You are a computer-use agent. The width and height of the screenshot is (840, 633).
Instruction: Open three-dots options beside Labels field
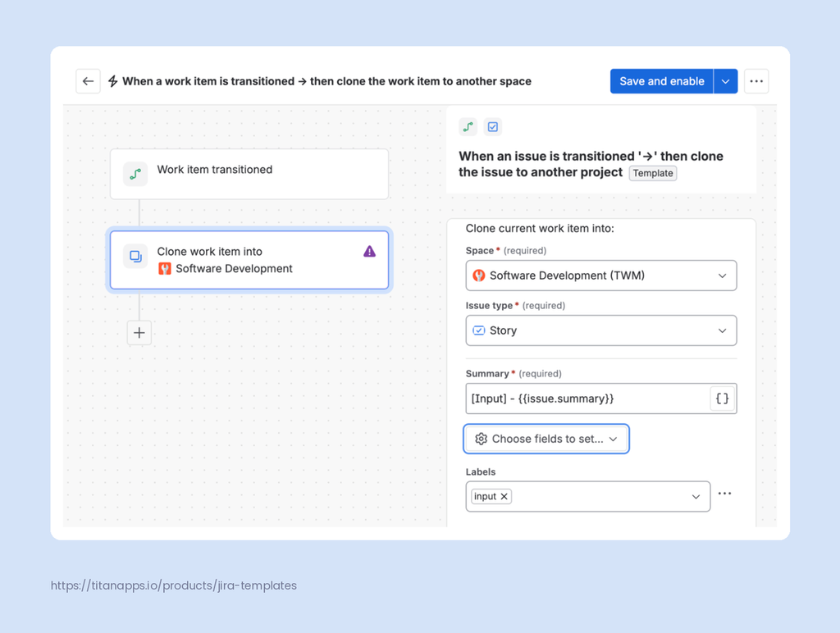pos(725,494)
